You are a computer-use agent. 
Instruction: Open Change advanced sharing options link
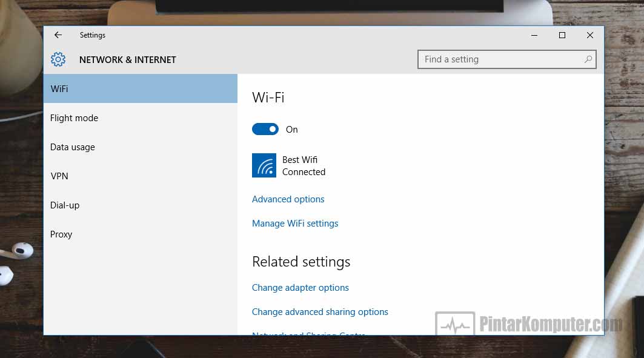click(320, 312)
